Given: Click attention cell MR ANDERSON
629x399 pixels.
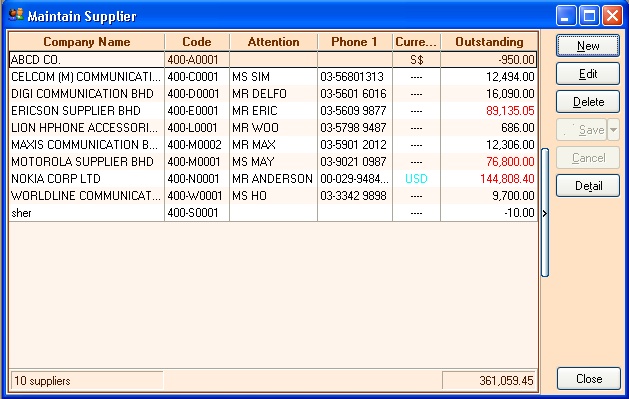Looking at the screenshot, I should 274,178.
